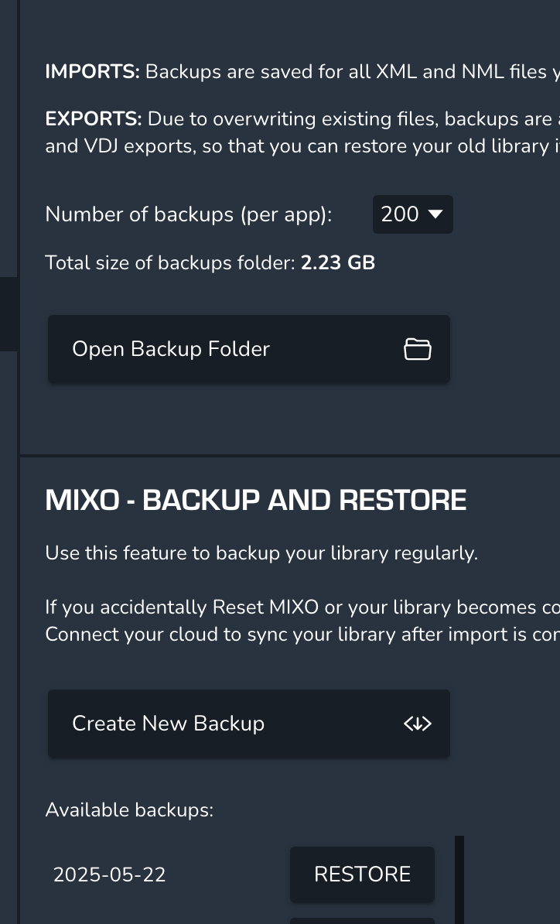Click the bold EXPORTS label
The image size is (560, 924).
[94, 119]
